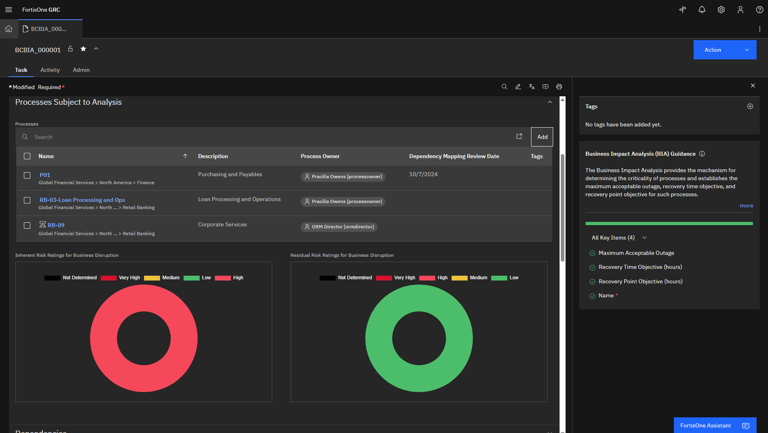This screenshot has width=768, height=433.
Task: Click the main form vertical scrollbar
Action: [562, 208]
